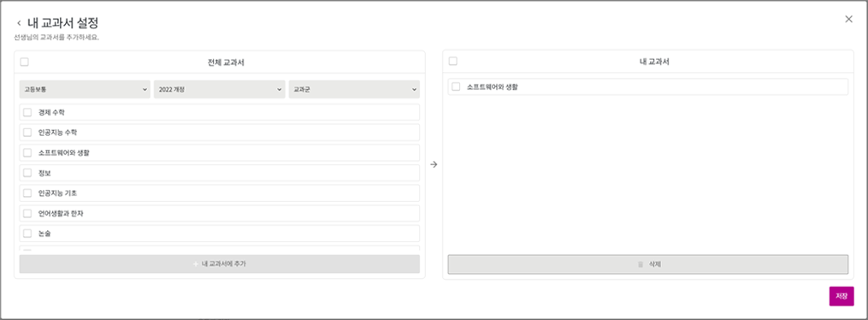Click the back arrow beside 내 교과서 설정
The image size is (868, 320).
click(19, 23)
